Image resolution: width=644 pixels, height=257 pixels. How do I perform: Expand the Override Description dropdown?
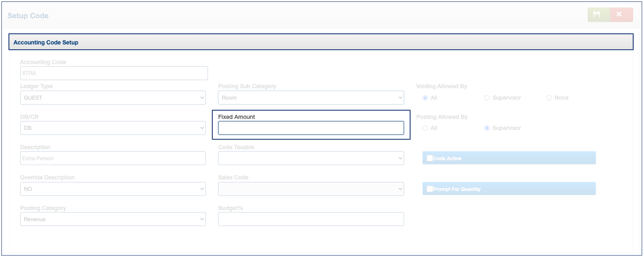coord(112,189)
